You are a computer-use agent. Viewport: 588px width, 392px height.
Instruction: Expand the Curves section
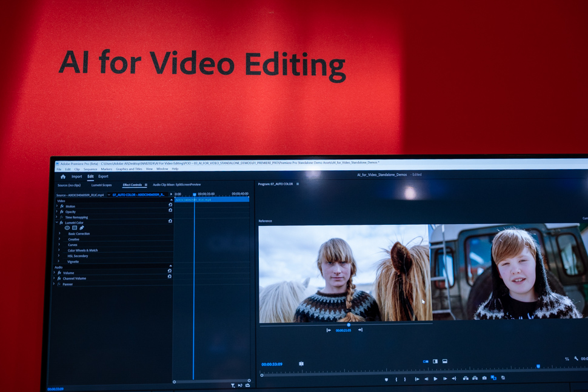coord(59,245)
